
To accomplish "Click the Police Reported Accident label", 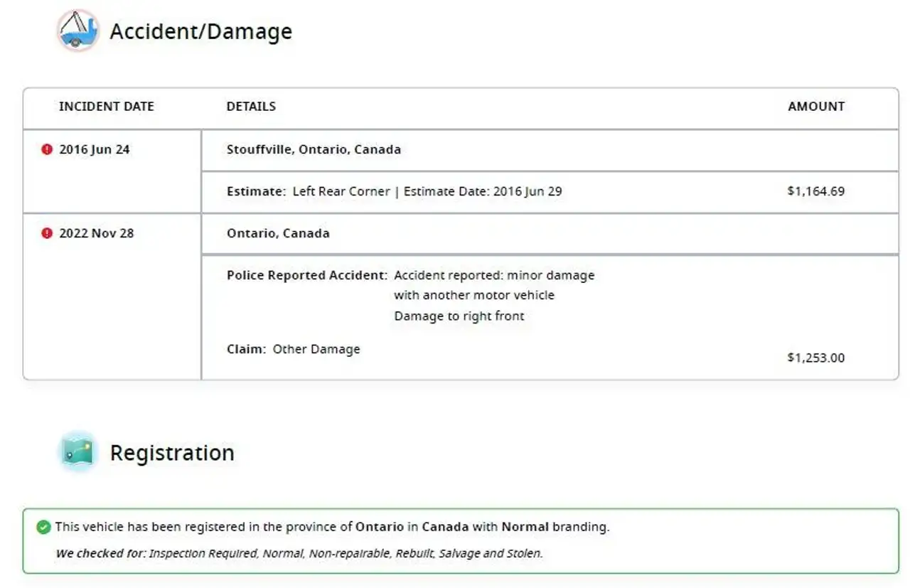I will pos(307,275).
